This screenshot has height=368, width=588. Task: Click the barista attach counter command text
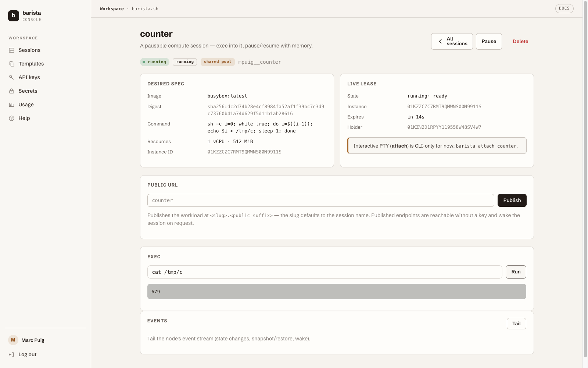[x=486, y=146]
